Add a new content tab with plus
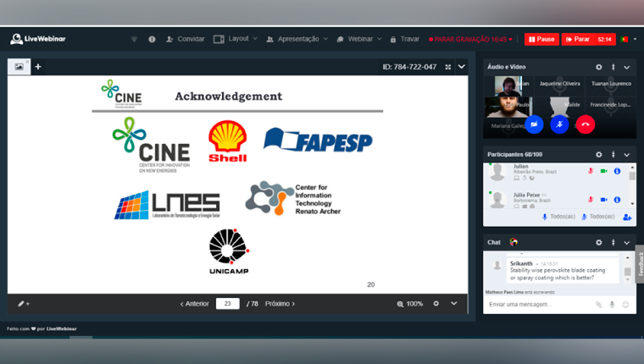Viewport: 644px width, 364px height. [38, 67]
